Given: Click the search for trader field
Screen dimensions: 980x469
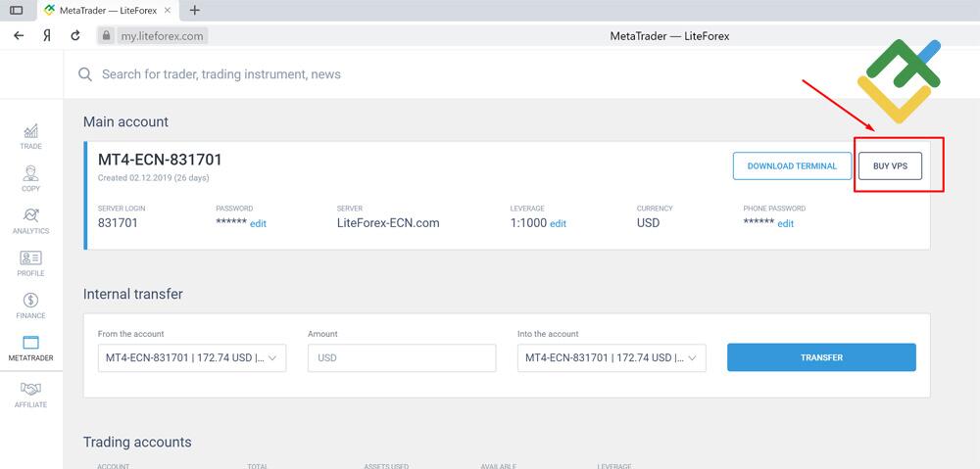Looking at the screenshot, I should [221, 74].
